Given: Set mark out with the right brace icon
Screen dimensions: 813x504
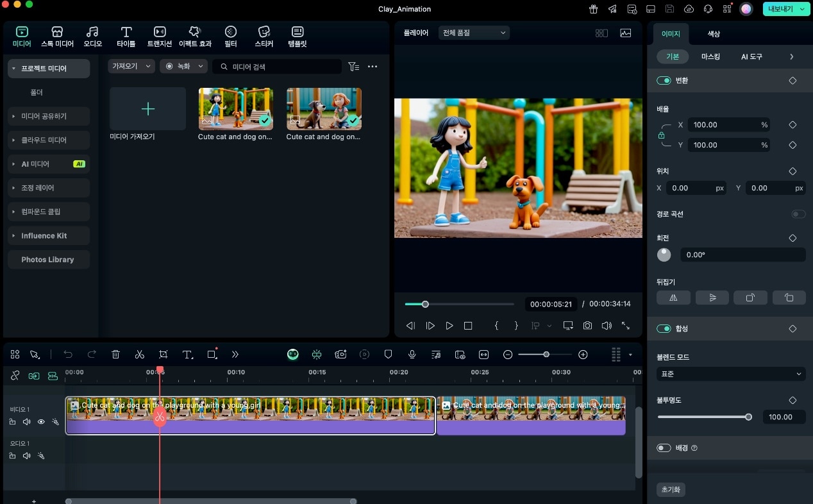Looking at the screenshot, I should (516, 326).
